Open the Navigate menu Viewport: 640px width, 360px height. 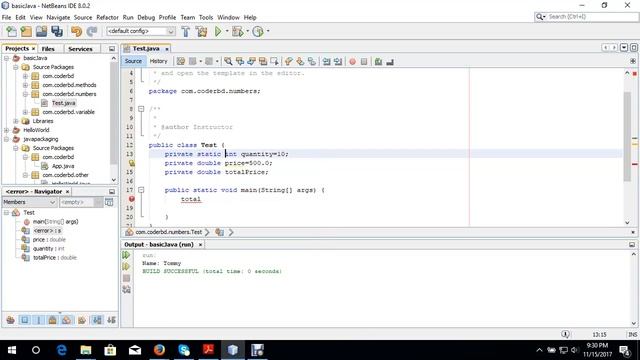[58, 18]
